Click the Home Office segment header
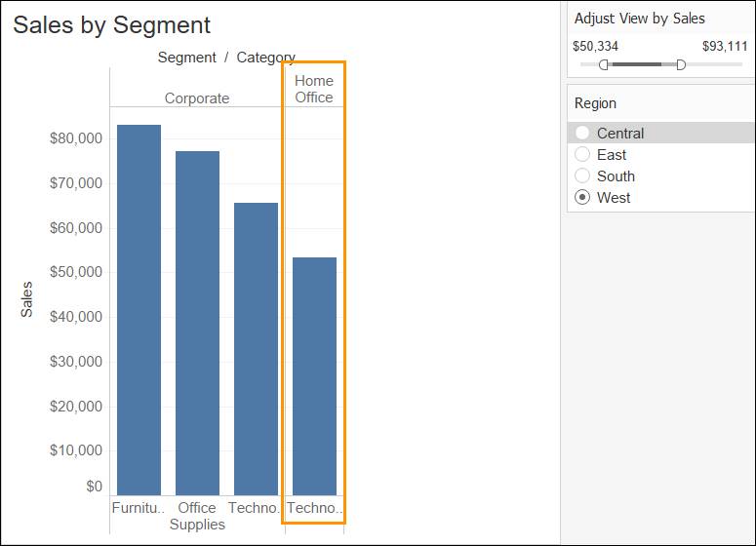Viewport: 756px width, 546px height. click(x=314, y=89)
